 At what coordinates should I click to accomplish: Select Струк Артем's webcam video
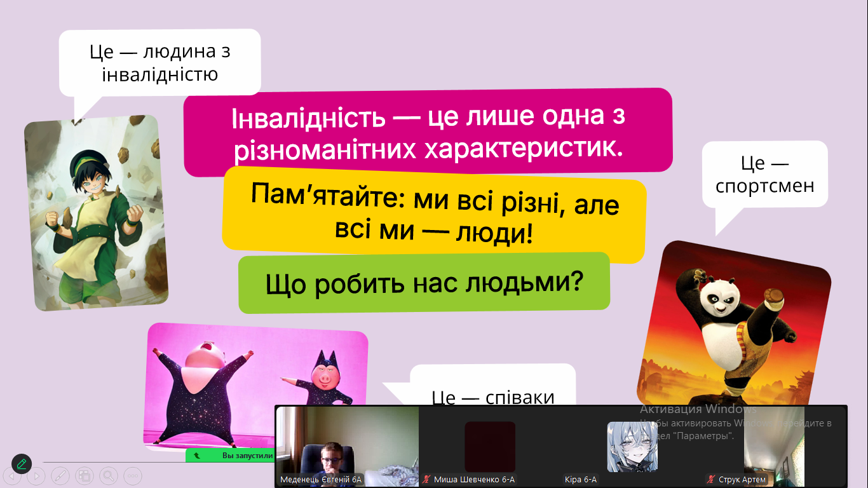(x=774, y=447)
